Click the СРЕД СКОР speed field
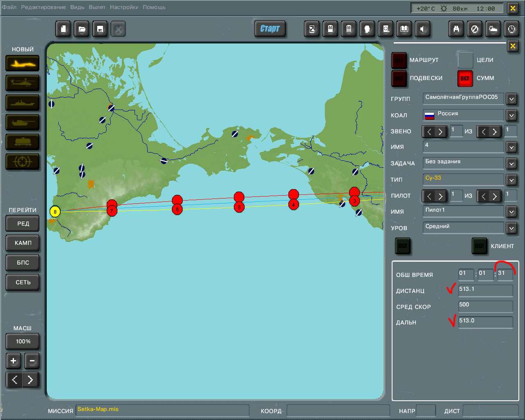The width and height of the screenshot is (525, 420). click(x=486, y=306)
